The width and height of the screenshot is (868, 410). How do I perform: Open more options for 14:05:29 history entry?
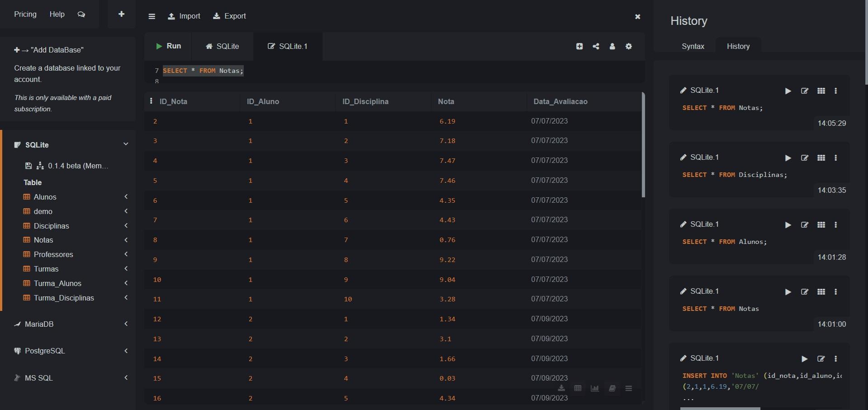coord(836,91)
